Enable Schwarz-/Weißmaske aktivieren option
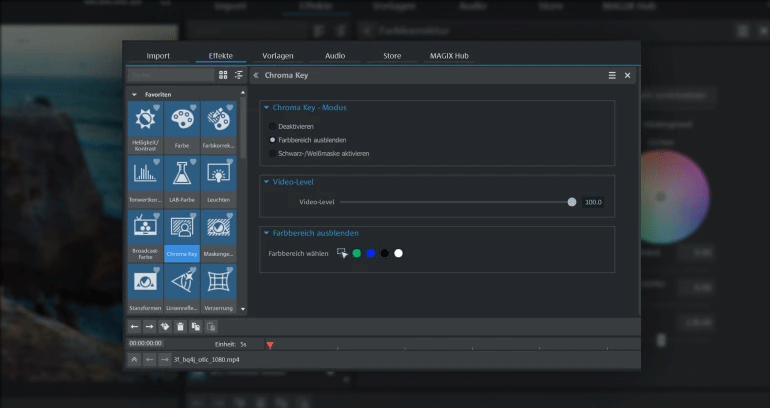This screenshot has width=770, height=408. coord(272,153)
